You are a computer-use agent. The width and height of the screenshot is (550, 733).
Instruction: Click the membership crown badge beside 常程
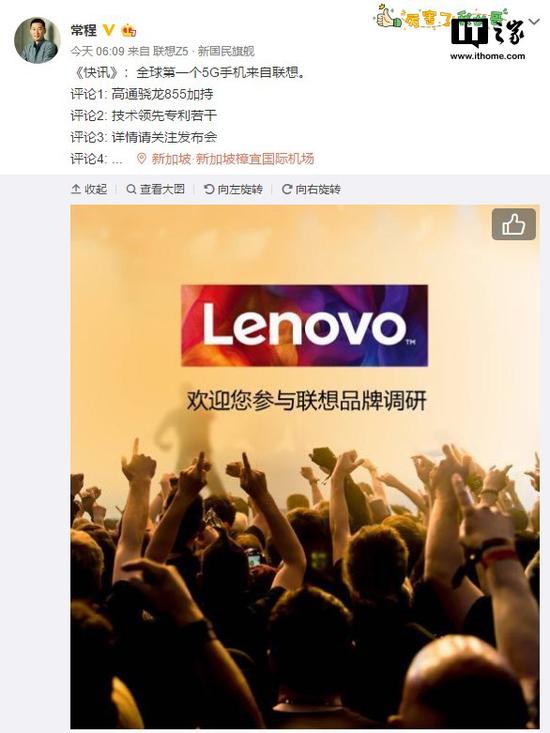tap(129, 31)
